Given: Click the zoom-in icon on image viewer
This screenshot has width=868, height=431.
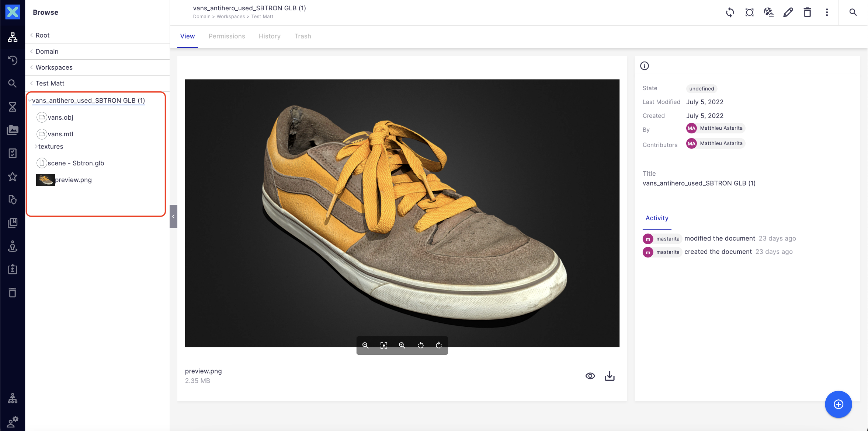Looking at the screenshot, I should (402, 345).
